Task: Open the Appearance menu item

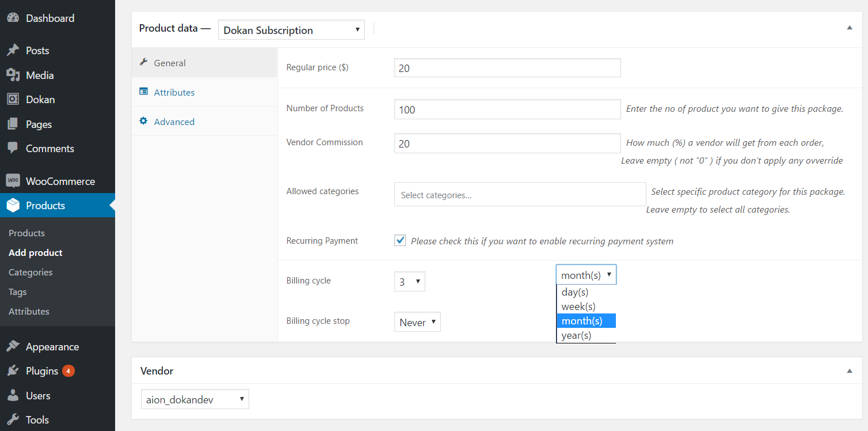Action: (x=58, y=347)
